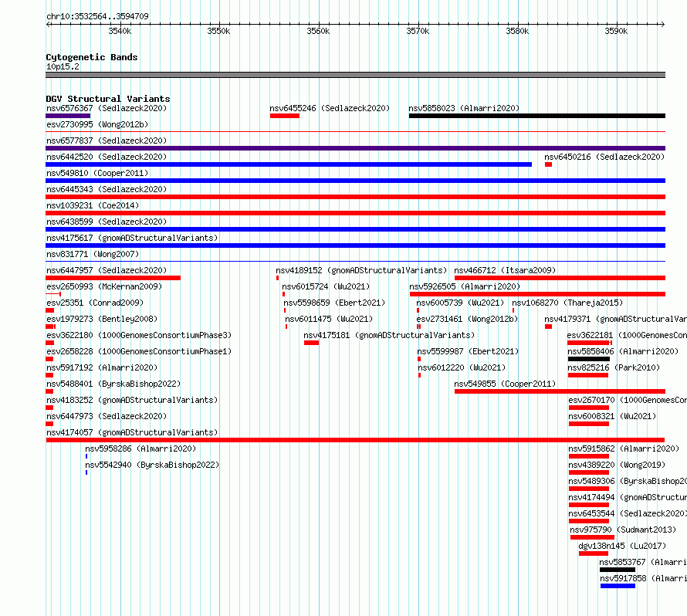Screen dimensions: 687x616
Task: Select the esv2730995 (Wong2012b) label
Action: coord(97,124)
